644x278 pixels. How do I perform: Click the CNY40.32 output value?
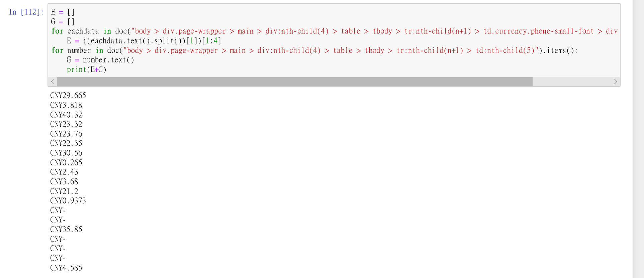[x=66, y=115]
